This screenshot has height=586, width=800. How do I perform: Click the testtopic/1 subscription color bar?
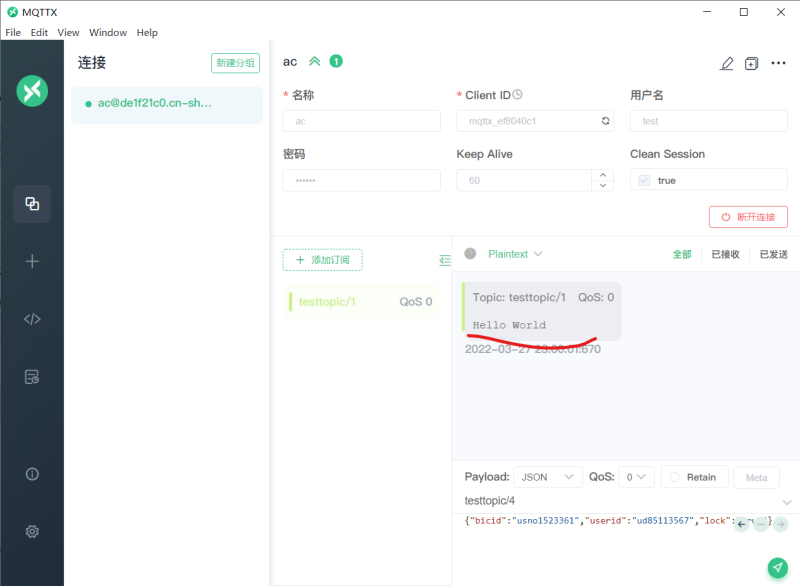[x=290, y=302]
